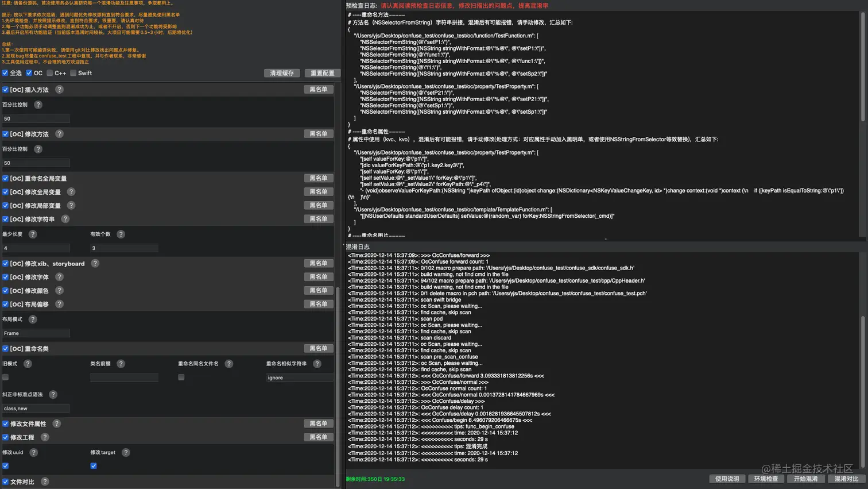Image resolution: width=868 pixels, height=489 pixels.
Task: Open the 混淆对比 comparison
Action: point(846,479)
